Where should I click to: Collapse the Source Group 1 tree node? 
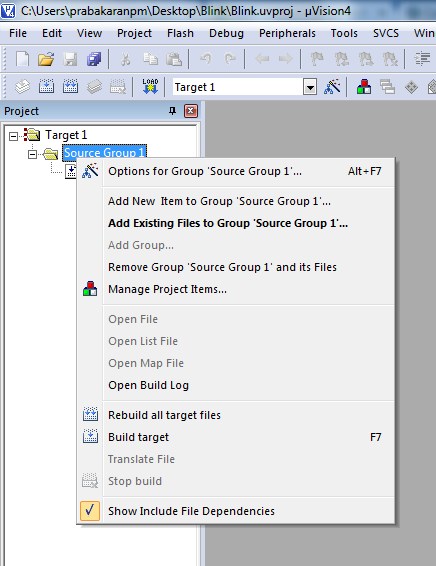click(32, 154)
